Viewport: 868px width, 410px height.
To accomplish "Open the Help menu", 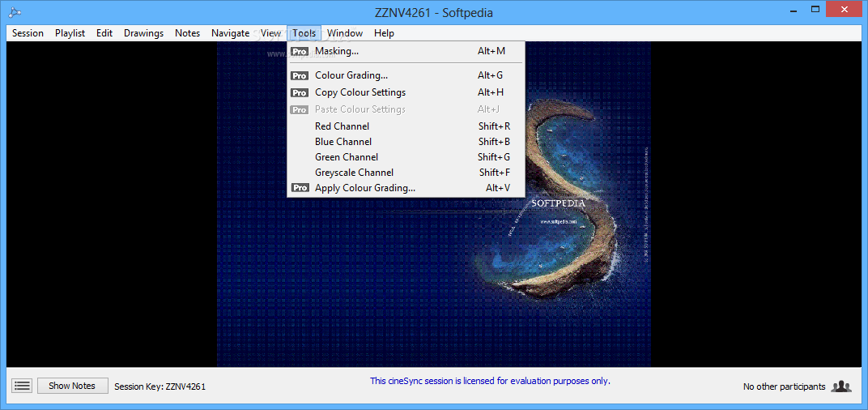I will 384,33.
